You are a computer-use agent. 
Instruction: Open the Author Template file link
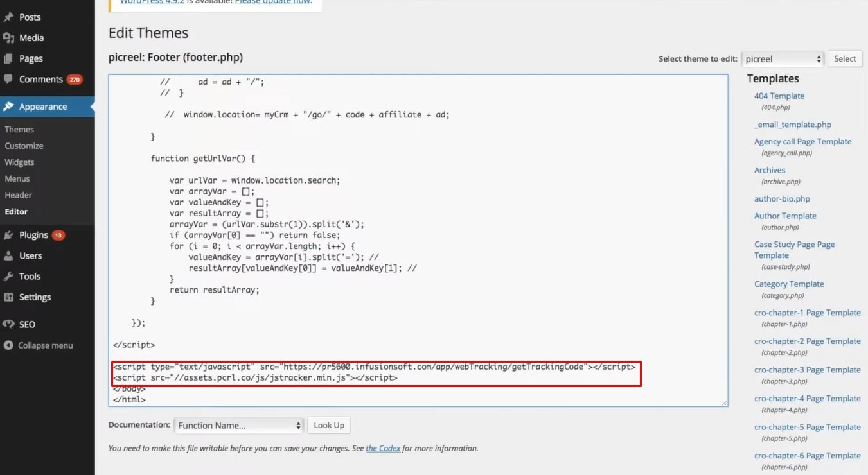785,216
